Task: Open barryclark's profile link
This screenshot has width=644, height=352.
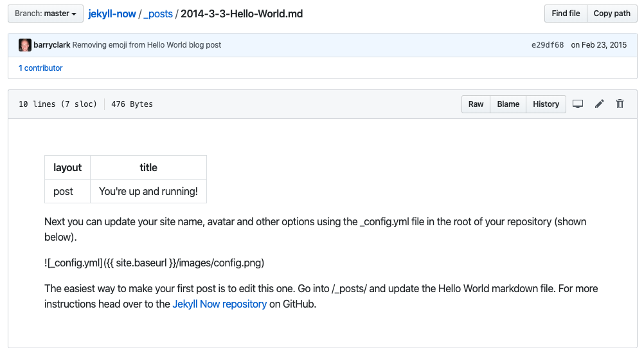Action: pyautogui.click(x=52, y=45)
